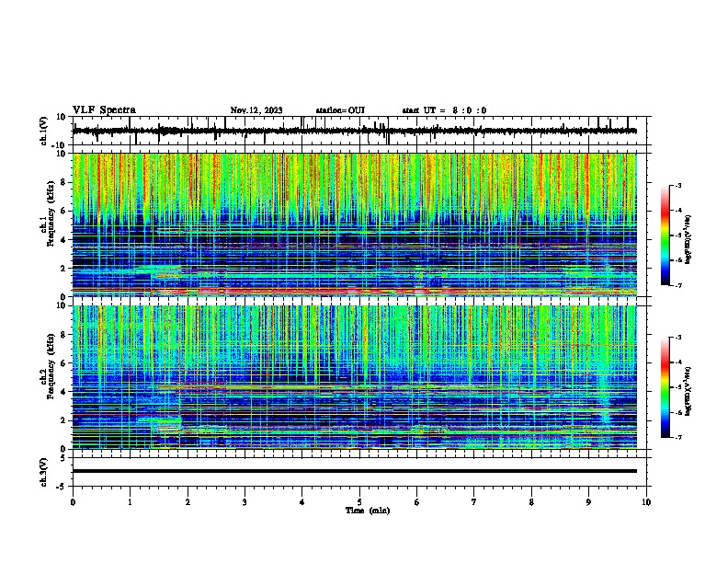The image size is (728, 563).
Task: Click the '10' tick on time axis
Action: tap(646, 502)
